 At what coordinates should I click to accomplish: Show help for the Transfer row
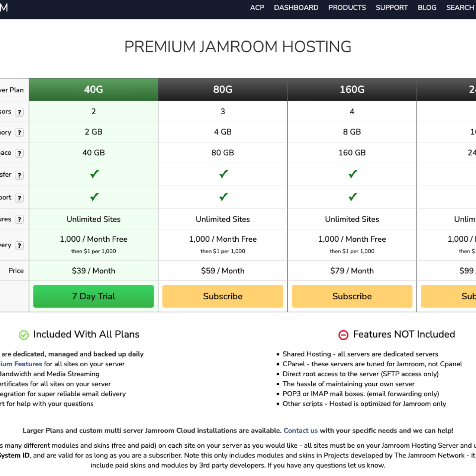(x=19, y=175)
